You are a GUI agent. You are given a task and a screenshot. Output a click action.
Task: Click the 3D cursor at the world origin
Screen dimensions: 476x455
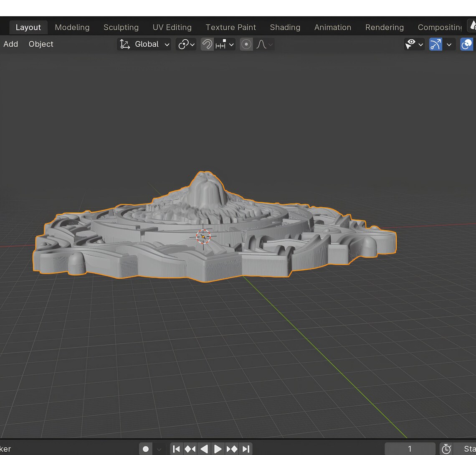(203, 236)
